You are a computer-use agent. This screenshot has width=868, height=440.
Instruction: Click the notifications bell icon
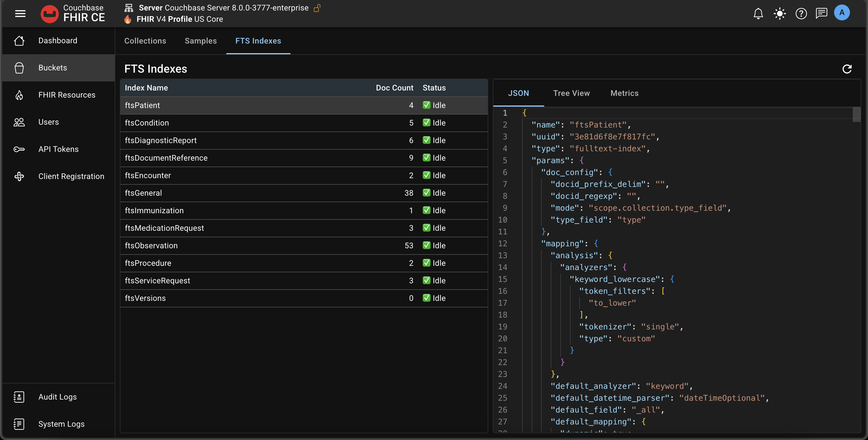[758, 14]
